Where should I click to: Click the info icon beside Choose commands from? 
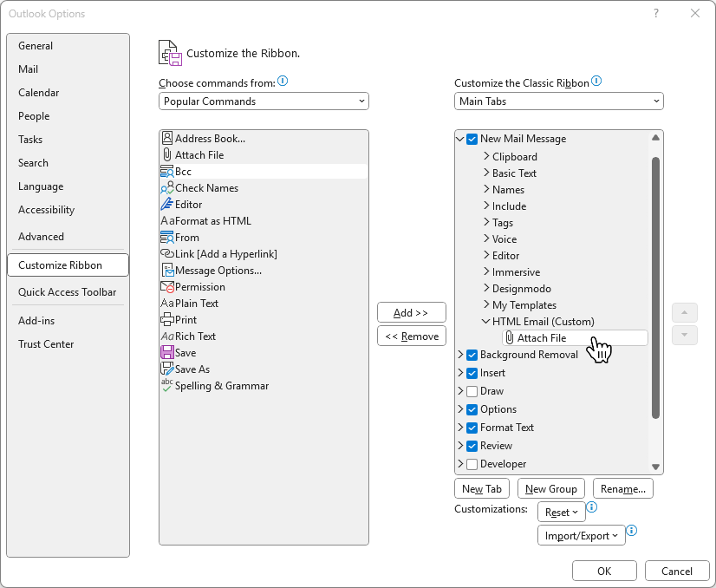(283, 82)
